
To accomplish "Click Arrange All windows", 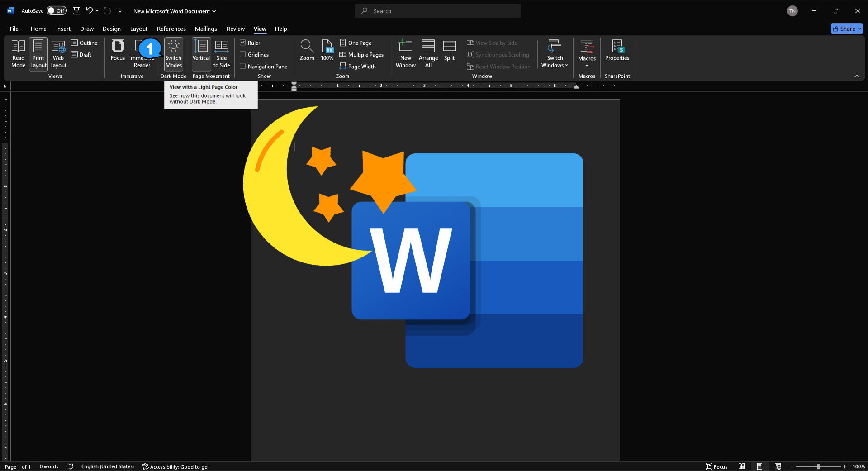I will pos(428,54).
